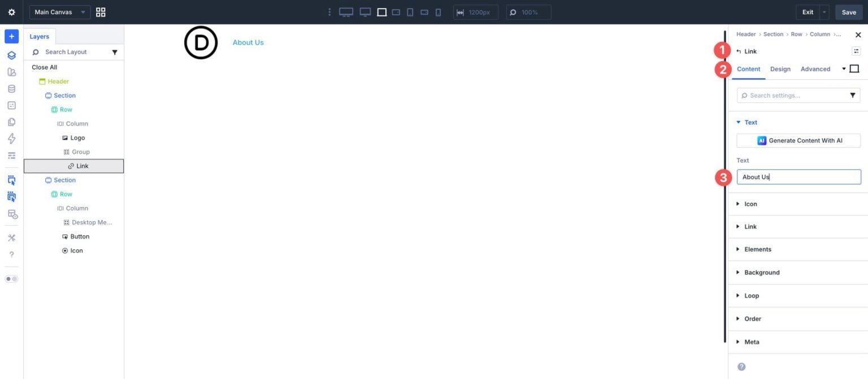Filter layers with the funnel icon
Viewport: 868px width, 379px height.
pyautogui.click(x=115, y=52)
